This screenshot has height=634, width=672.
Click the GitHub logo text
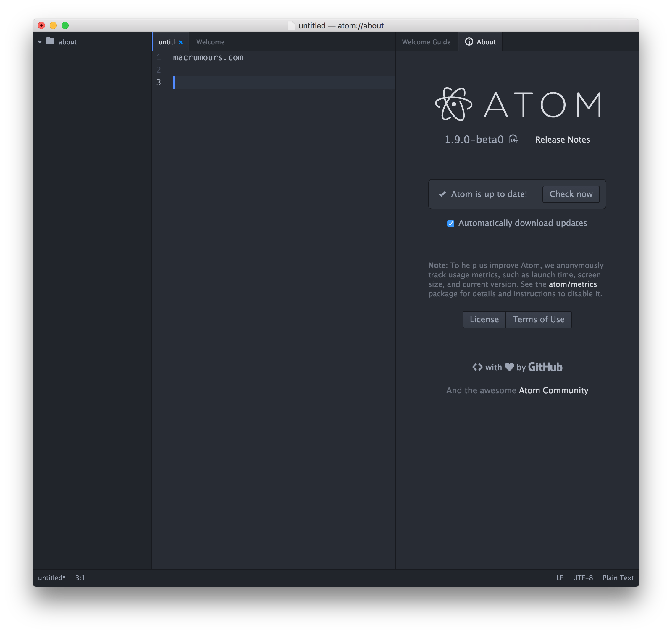click(x=545, y=367)
